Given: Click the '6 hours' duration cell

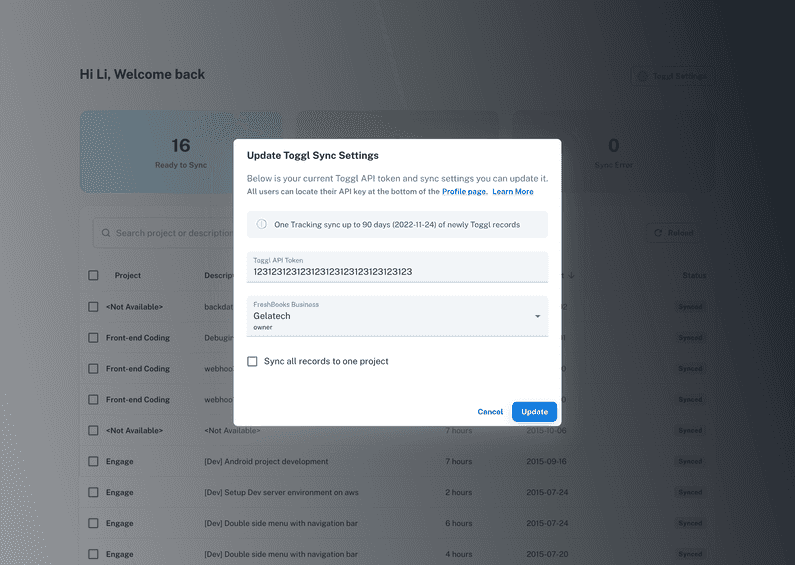Looking at the screenshot, I should (x=459, y=523).
